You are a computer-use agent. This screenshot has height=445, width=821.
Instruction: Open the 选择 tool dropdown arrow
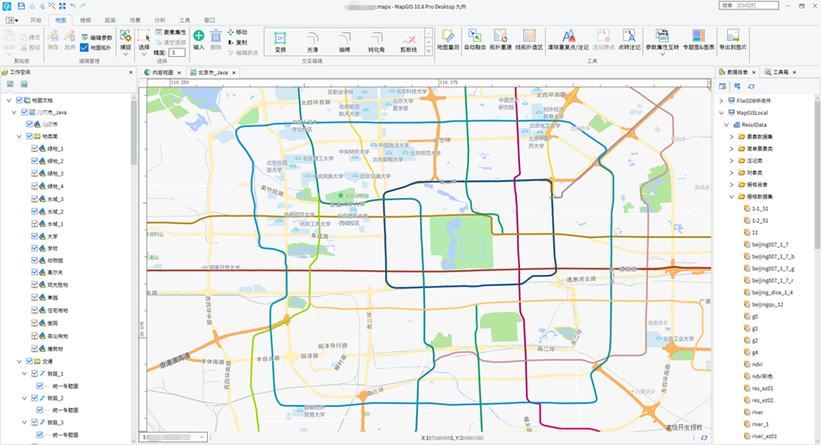point(143,54)
